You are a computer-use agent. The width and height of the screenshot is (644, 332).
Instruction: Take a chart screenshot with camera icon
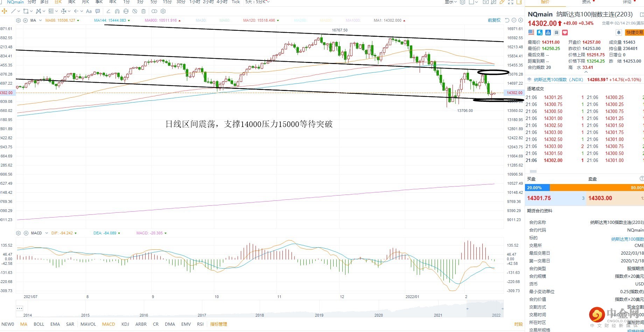coord(485,2)
